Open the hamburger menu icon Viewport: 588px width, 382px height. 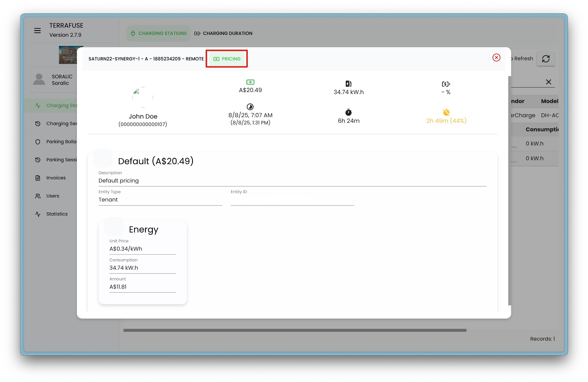click(37, 30)
